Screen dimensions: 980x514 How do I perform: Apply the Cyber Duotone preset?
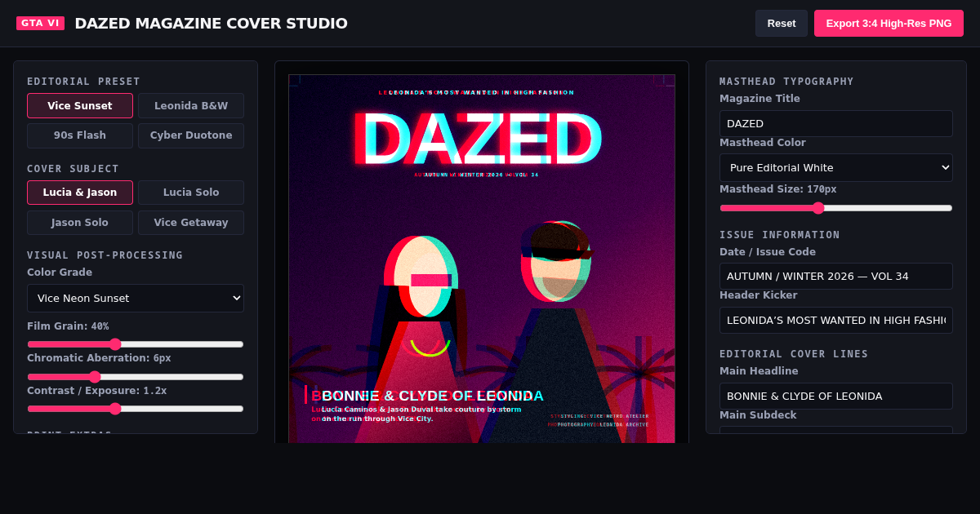(x=191, y=135)
